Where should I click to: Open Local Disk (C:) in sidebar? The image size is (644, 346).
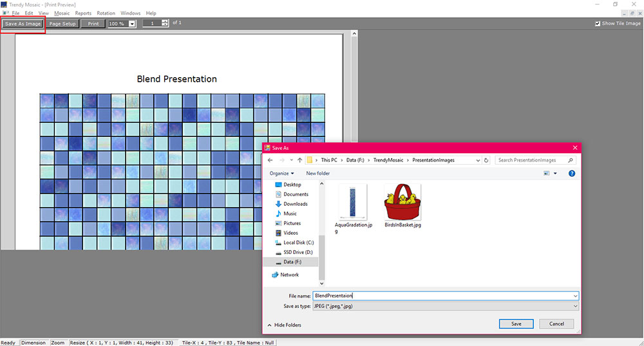pos(298,242)
